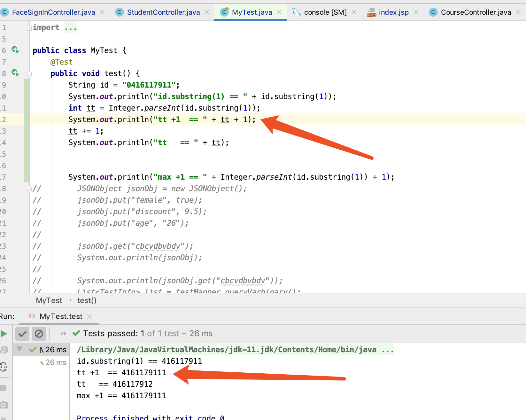The image size is (526, 420).
Task: Click the @Test annotation in code
Action: coord(61,62)
